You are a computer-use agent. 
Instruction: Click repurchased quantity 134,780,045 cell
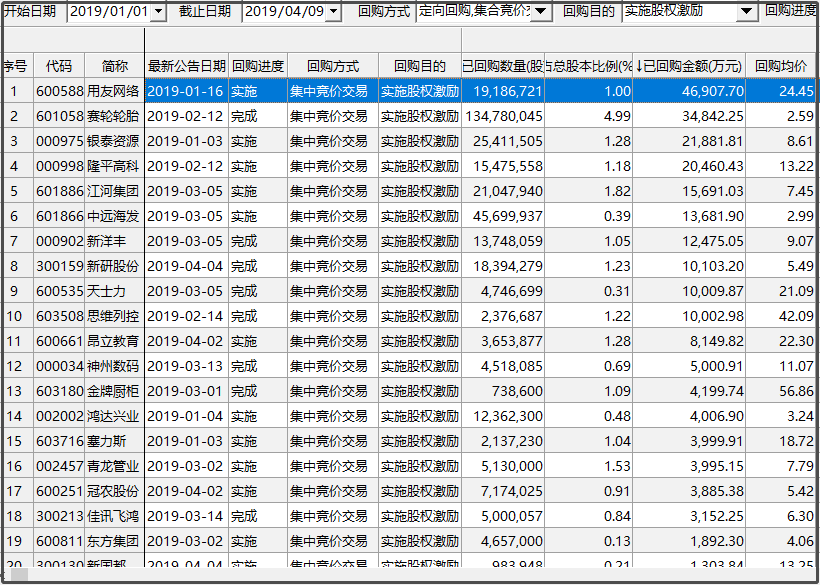(x=503, y=116)
